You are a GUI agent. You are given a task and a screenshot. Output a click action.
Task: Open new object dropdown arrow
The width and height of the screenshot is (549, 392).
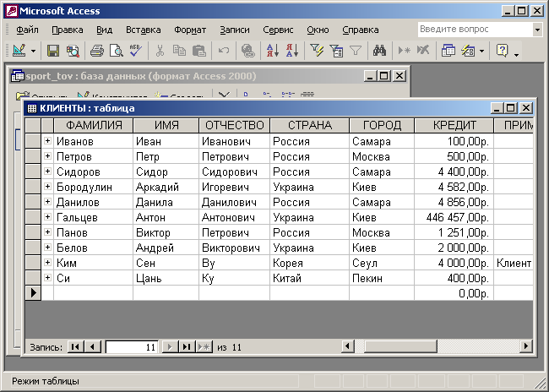[x=481, y=52]
